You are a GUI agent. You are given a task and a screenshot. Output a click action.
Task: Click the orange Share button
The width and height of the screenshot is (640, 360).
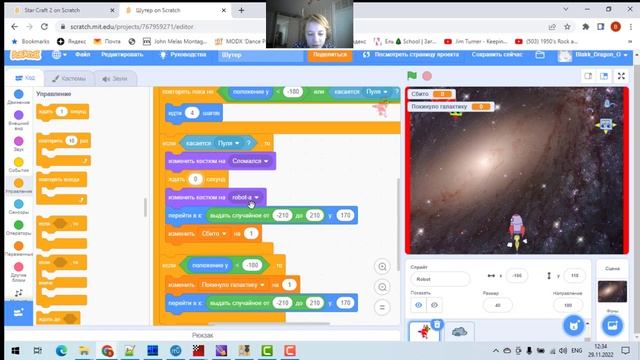tap(330, 55)
